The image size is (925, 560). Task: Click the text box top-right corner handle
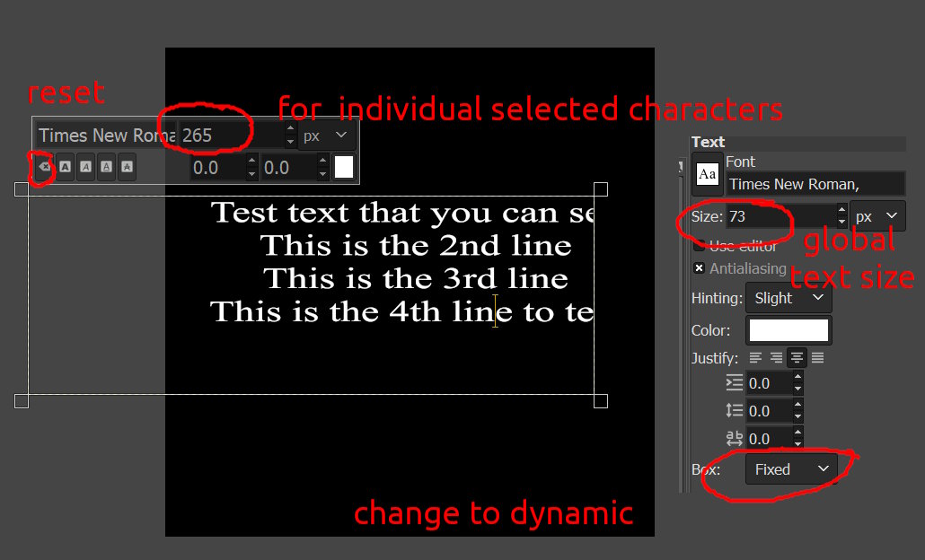coord(601,189)
